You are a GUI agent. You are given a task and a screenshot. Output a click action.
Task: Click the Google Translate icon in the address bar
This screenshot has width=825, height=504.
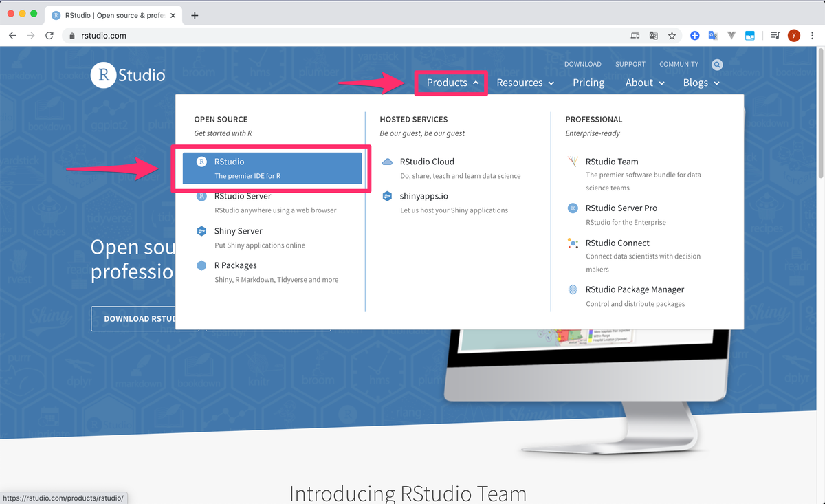point(653,36)
